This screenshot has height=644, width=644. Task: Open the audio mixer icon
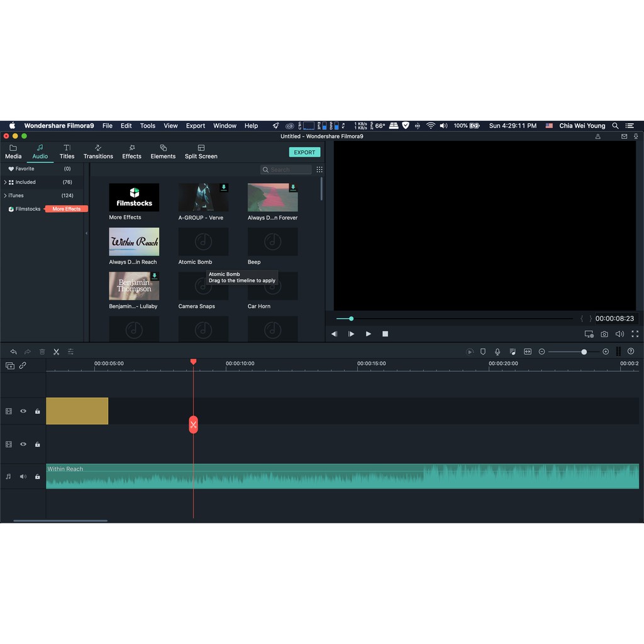tap(513, 352)
